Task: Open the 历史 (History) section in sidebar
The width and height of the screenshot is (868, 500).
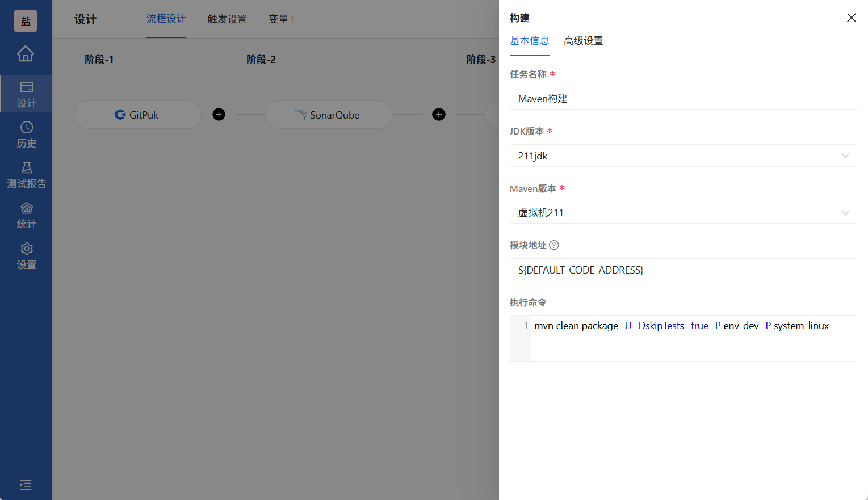Action: [26, 135]
